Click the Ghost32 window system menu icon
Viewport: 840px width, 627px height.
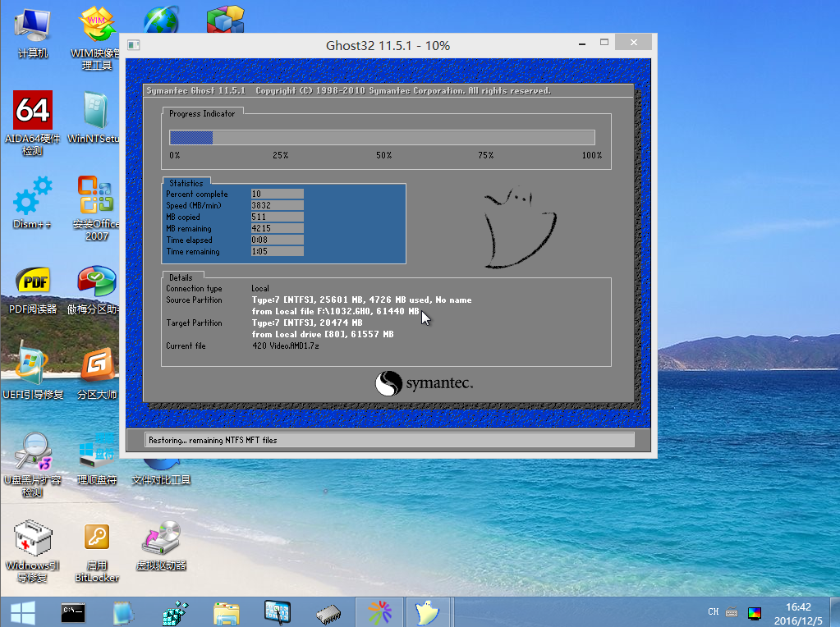click(x=133, y=45)
